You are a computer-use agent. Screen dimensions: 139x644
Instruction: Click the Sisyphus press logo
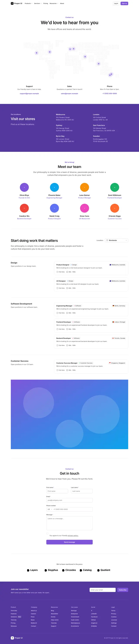(x=51, y=570)
